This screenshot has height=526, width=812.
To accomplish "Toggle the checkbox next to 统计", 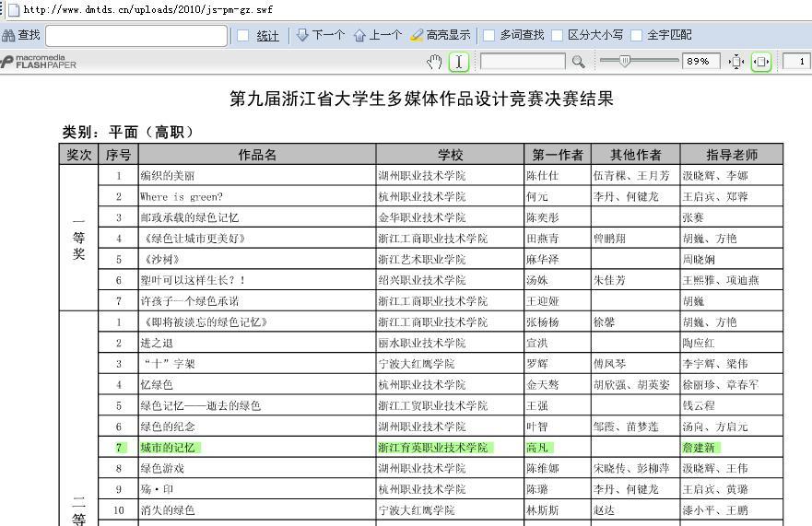I will click(x=242, y=35).
